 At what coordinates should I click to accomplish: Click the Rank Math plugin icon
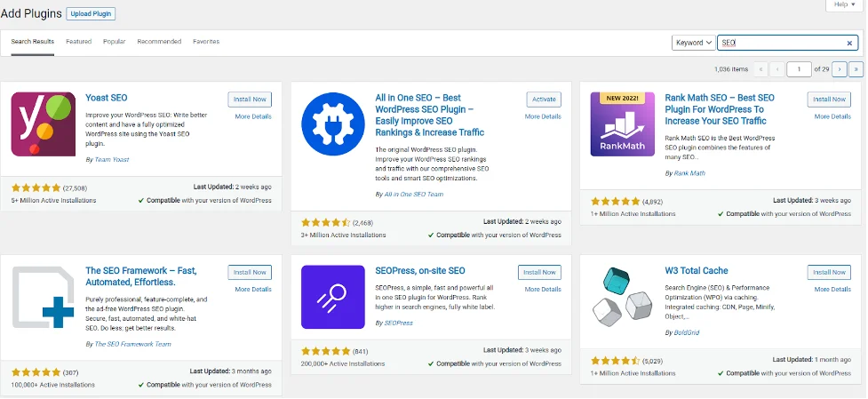623,124
